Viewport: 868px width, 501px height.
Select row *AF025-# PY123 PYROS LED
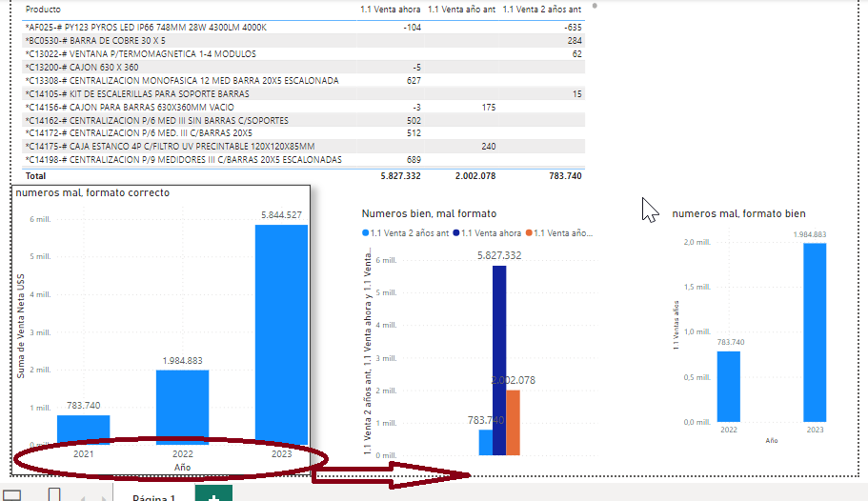point(303,27)
